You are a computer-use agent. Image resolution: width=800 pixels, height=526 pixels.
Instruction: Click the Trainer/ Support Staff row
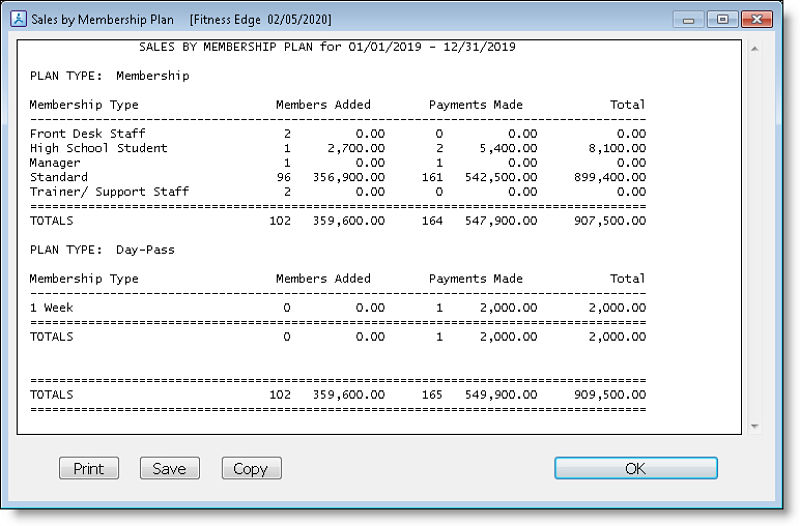338,192
